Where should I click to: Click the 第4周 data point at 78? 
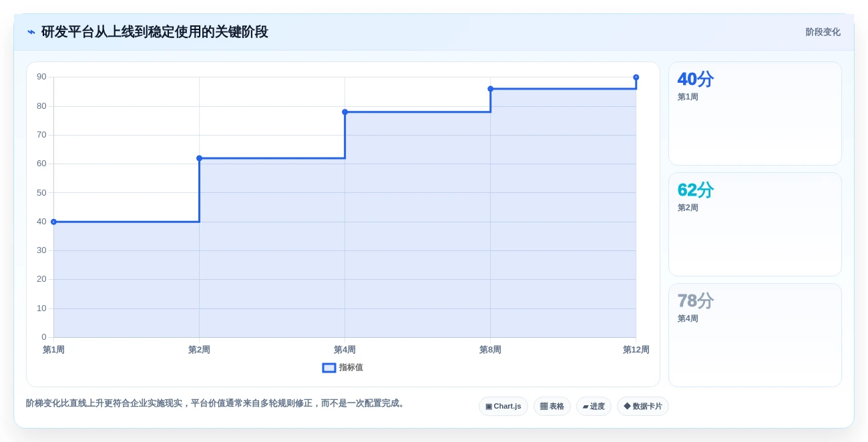(345, 112)
